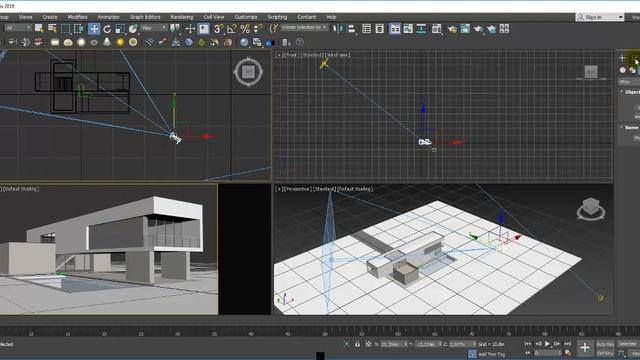Click the Mirror tool icon
Viewport: 640px width, 360px height.
coord(338,29)
